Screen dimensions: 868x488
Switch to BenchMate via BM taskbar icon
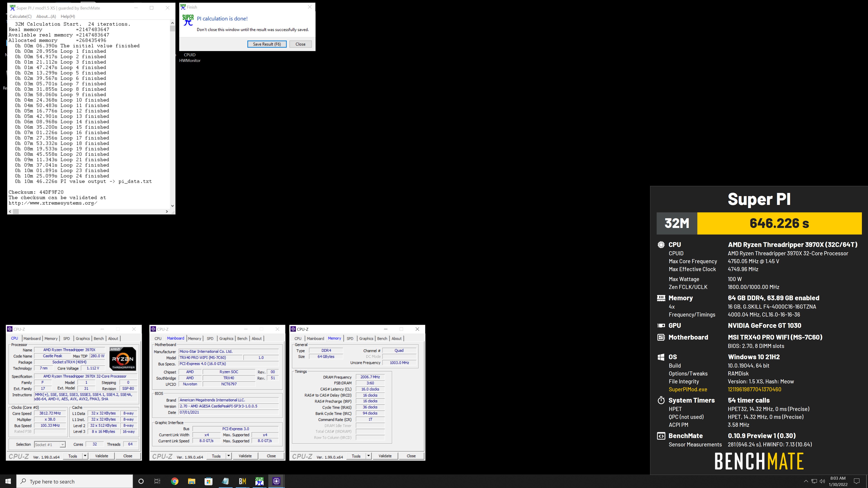pos(242,481)
